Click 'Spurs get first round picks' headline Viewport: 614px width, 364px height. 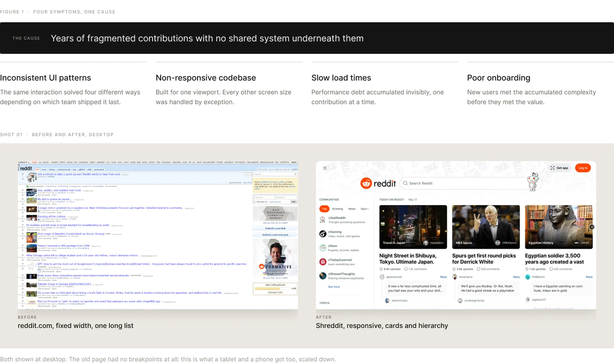[x=484, y=259]
